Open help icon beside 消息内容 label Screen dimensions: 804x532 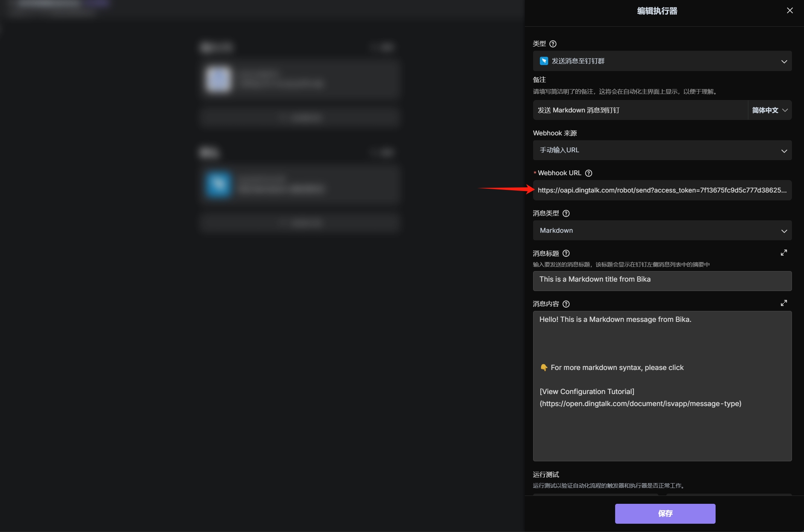(566, 304)
